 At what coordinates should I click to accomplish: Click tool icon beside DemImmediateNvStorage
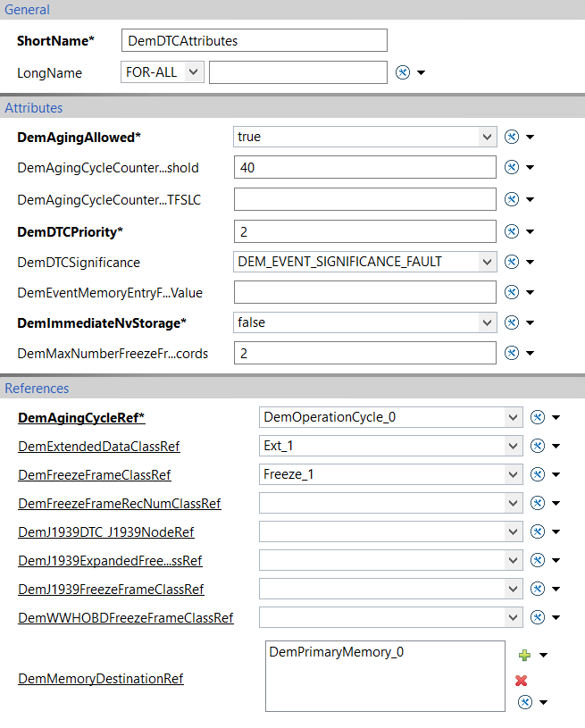511,322
